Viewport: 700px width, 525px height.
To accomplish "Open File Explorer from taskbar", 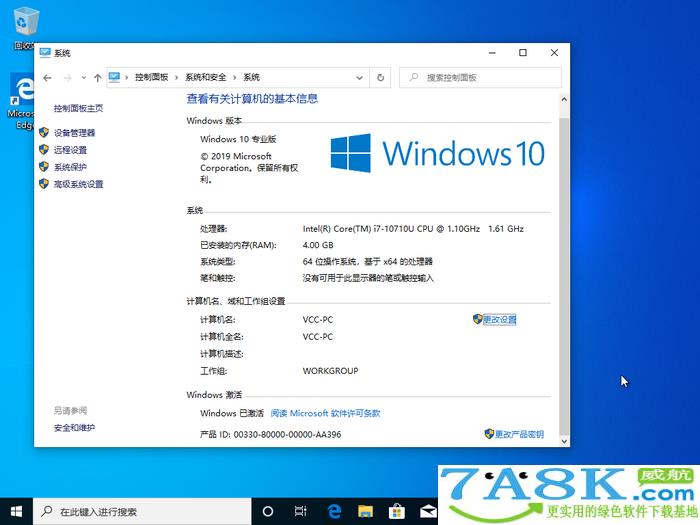I will click(x=365, y=512).
